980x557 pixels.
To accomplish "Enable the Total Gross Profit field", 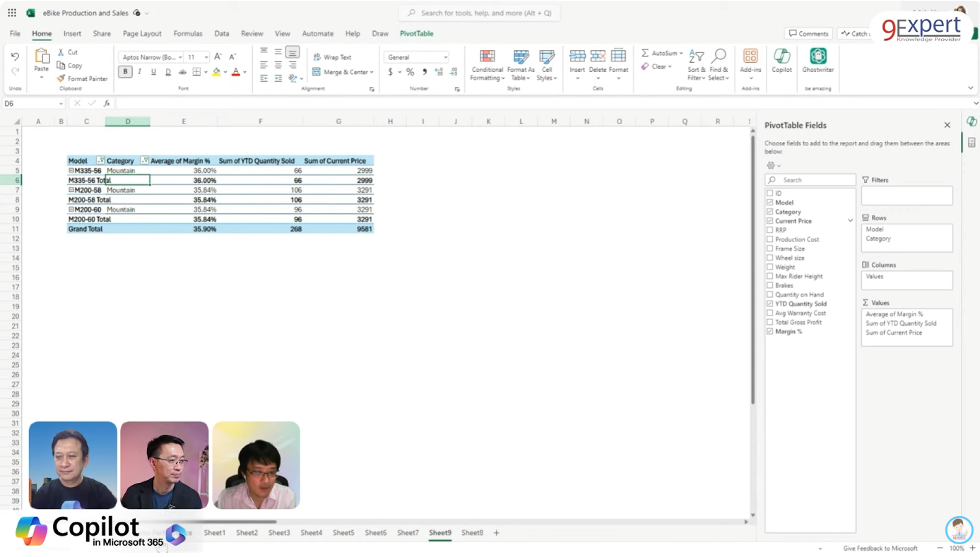I will (769, 322).
